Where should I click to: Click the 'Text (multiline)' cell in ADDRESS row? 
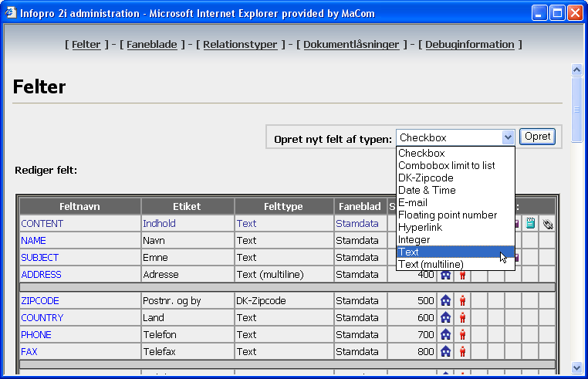point(283,274)
